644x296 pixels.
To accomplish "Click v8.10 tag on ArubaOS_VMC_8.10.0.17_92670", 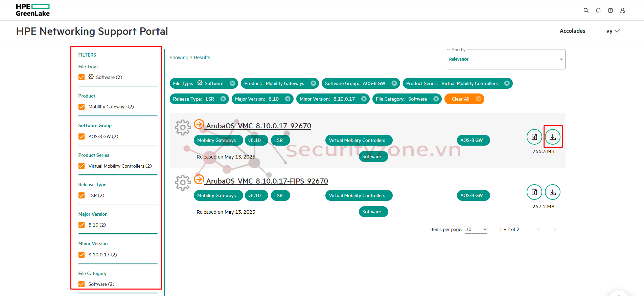I will [x=256, y=140].
